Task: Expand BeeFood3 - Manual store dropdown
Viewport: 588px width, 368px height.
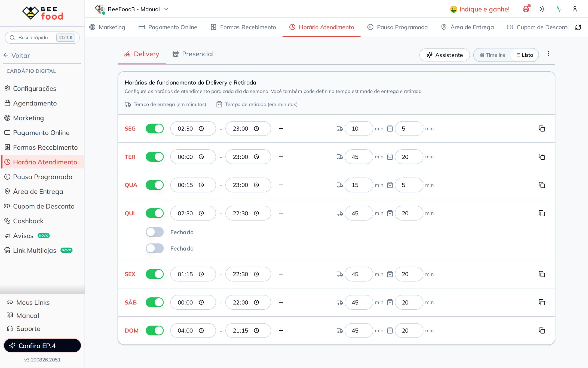Action: tap(132, 9)
